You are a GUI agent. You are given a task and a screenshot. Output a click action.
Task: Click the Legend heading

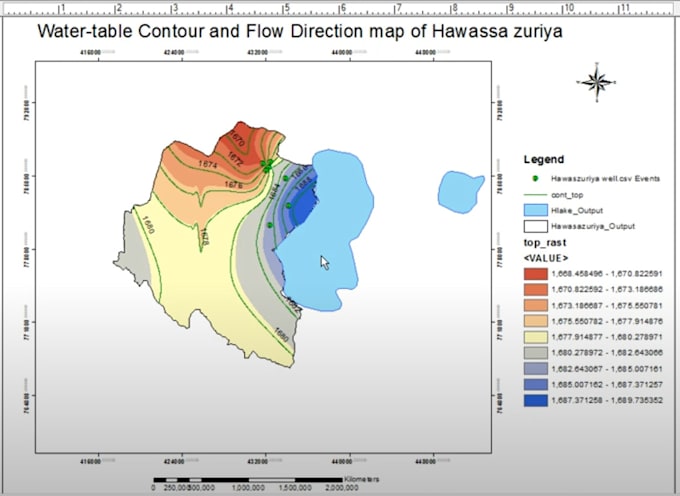click(x=544, y=159)
